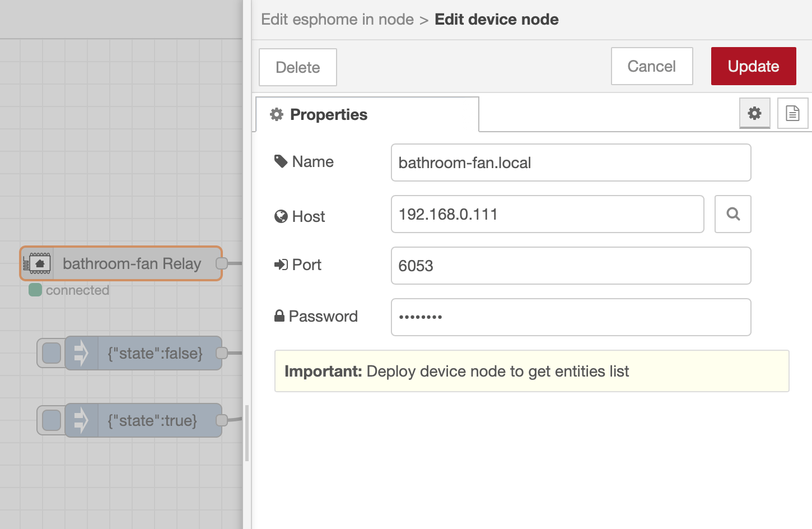Click into the Host address field
The image size is (812, 529).
point(547,214)
